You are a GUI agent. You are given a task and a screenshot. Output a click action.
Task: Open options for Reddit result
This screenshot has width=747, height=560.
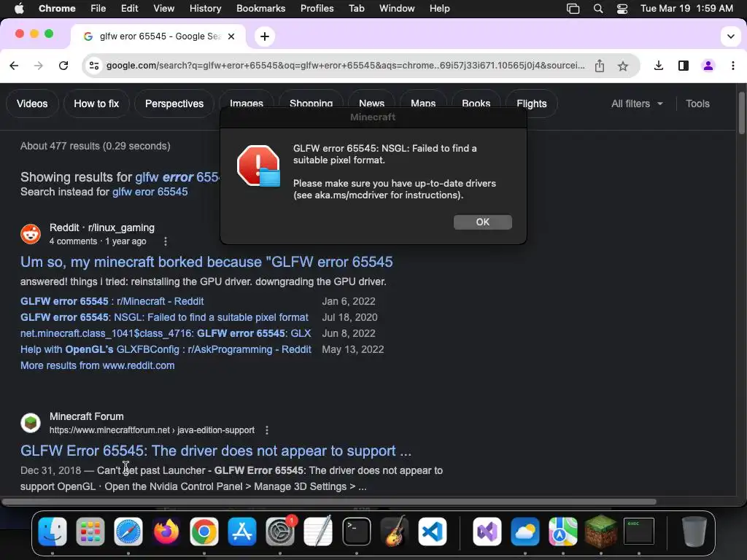(166, 241)
